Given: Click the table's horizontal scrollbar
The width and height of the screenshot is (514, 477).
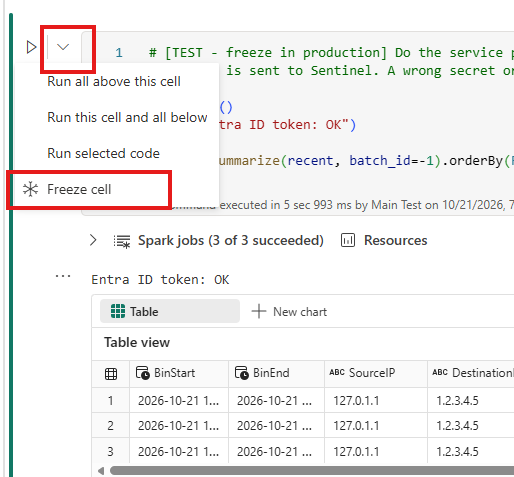Looking at the screenshot, I should pyautogui.click(x=312, y=471).
